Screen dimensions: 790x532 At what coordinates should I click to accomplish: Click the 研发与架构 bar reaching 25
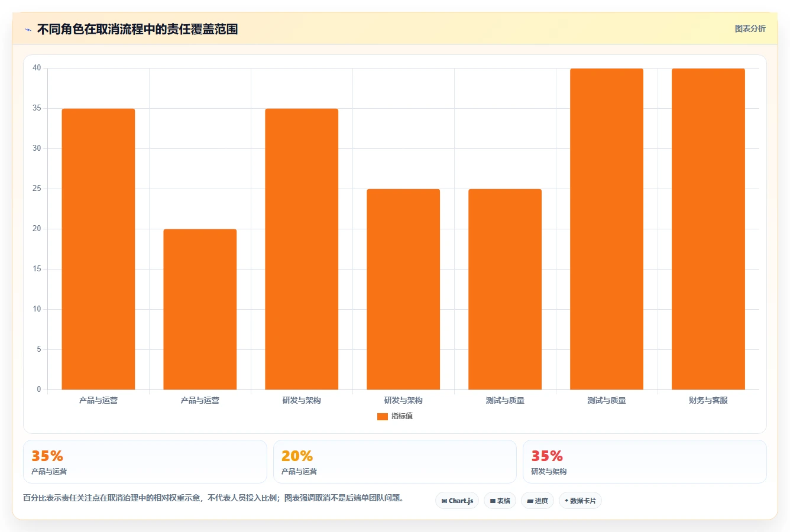403,289
